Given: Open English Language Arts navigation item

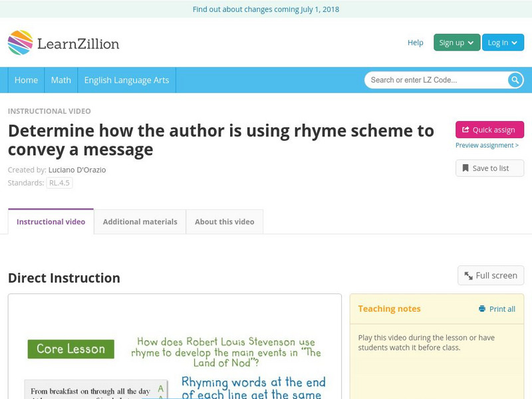Looking at the screenshot, I should pos(126,80).
